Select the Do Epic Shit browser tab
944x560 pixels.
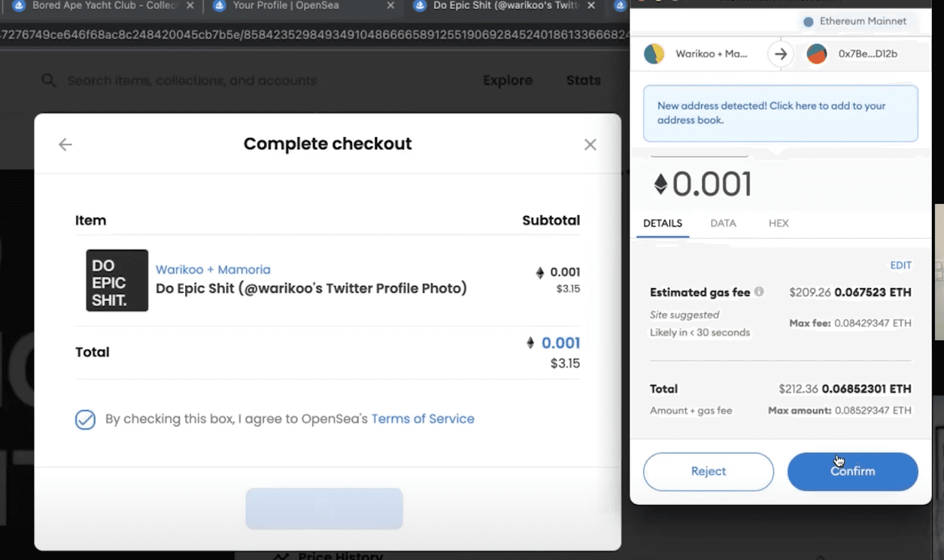point(504,6)
